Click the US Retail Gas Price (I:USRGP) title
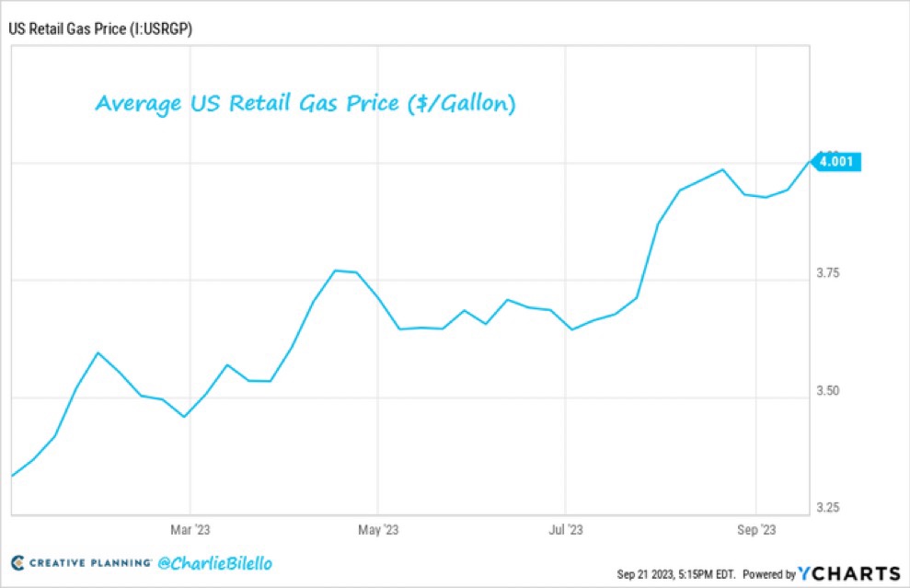Screen dimensions: 910x588 100,29
